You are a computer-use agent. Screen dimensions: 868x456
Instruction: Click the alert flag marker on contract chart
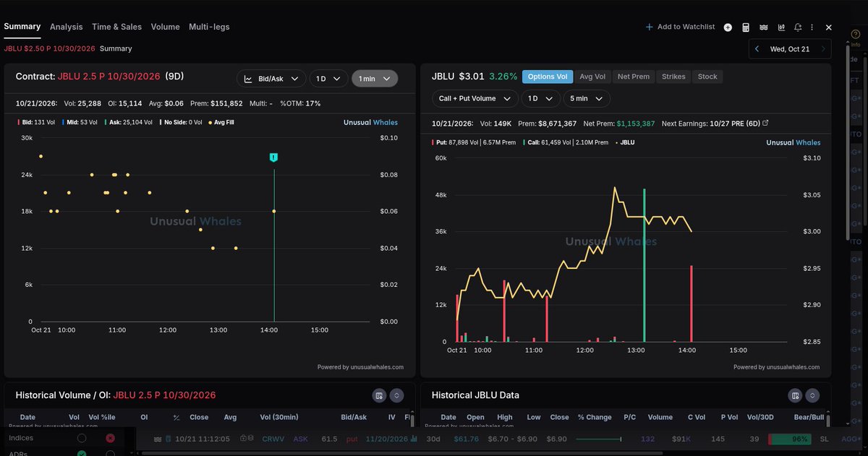pyautogui.click(x=273, y=157)
